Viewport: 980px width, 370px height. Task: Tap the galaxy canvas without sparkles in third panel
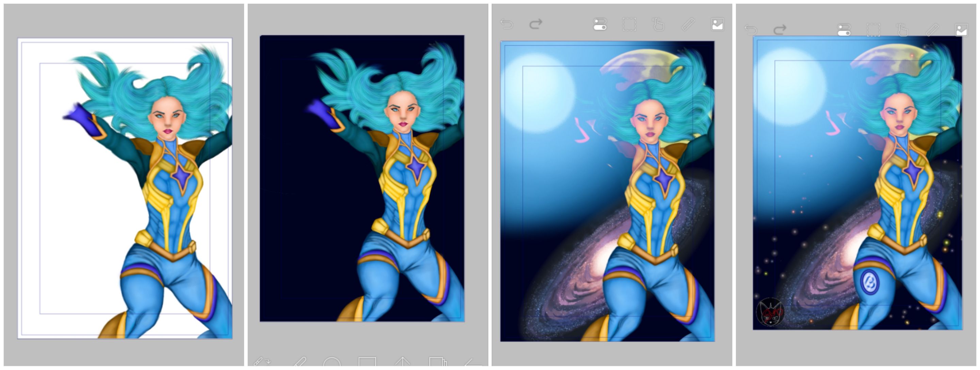coord(607,191)
